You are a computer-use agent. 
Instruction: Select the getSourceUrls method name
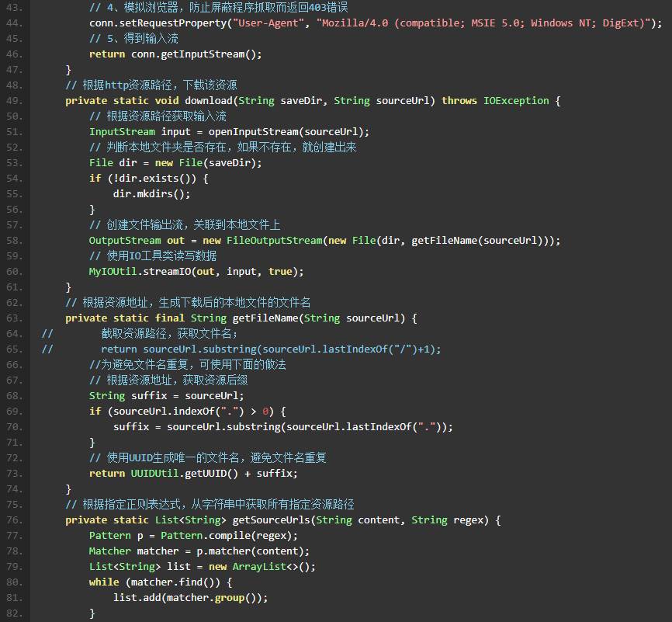click(272, 519)
